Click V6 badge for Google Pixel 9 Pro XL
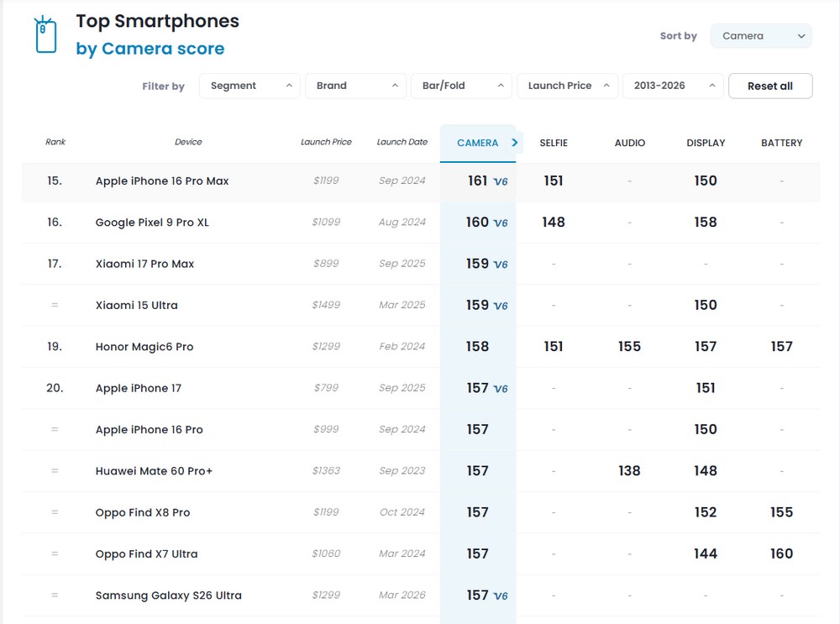Viewport: 840px width, 624px height. pyautogui.click(x=501, y=223)
